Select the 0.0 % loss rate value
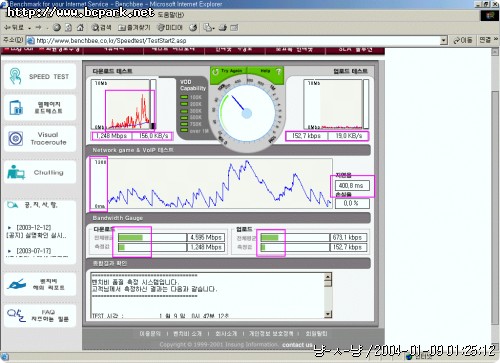The width and height of the screenshot is (500, 363). tap(352, 203)
